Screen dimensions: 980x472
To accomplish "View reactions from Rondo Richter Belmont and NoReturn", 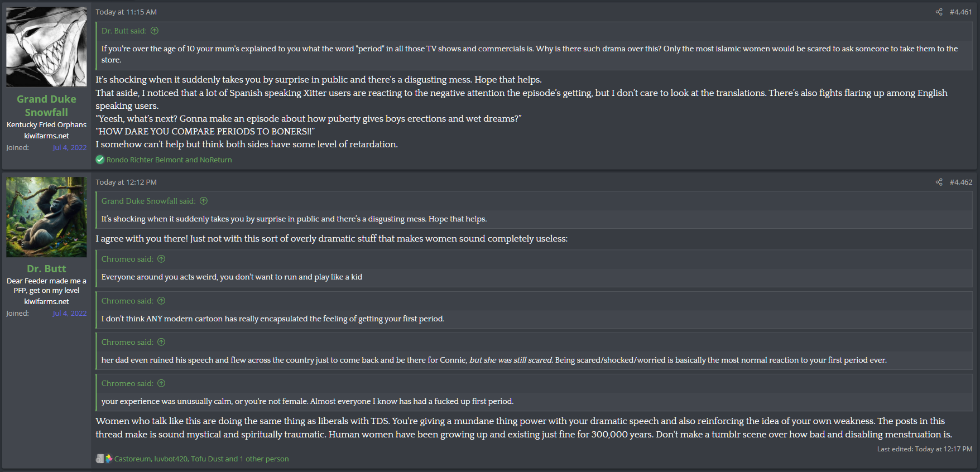I will [x=169, y=160].
